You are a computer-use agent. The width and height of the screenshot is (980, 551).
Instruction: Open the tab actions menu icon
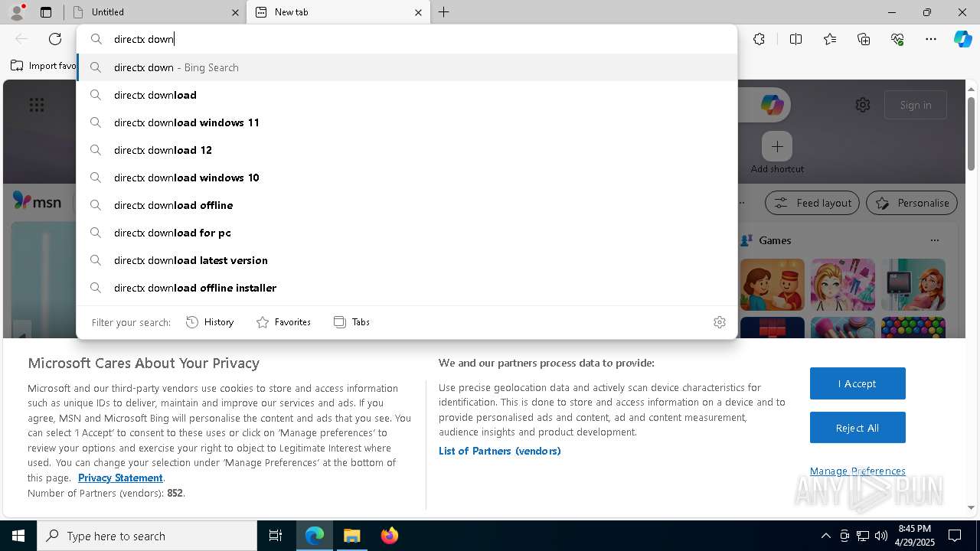point(46,12)
